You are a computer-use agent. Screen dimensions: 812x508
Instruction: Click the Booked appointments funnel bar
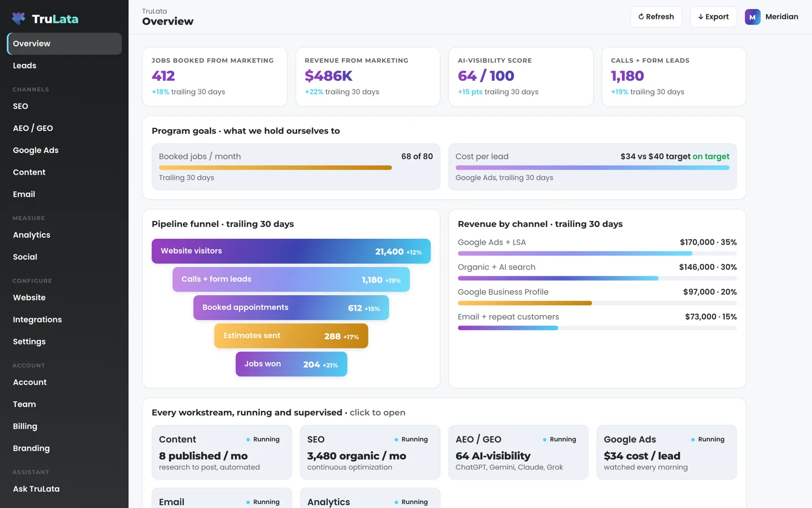[291, 307]
